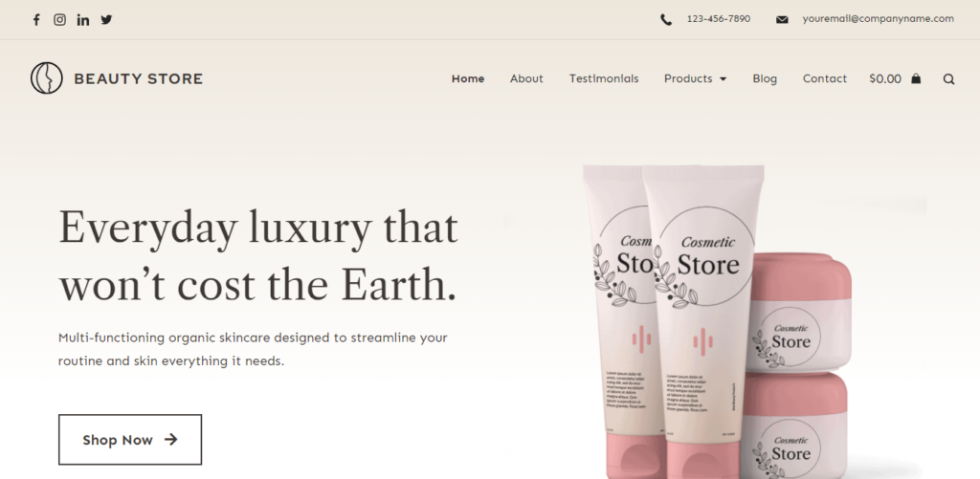Viewport: 980px width, 479px height.
Task: Open the Testimonials page link
Action: 604,78
